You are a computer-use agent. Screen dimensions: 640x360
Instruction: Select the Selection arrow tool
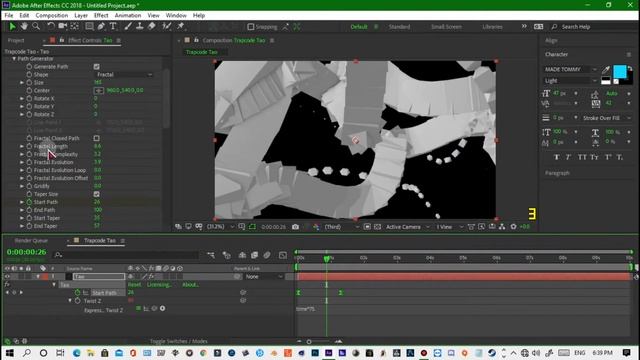point(12,27)
